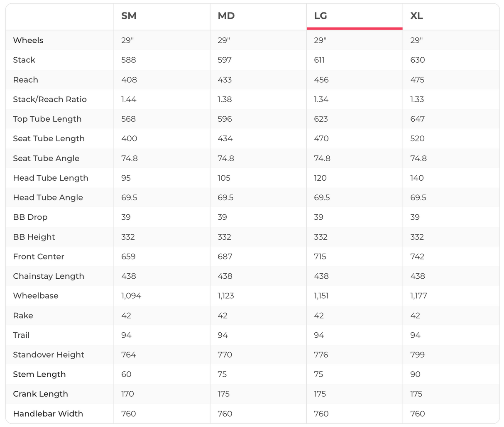Switch to the XL size column
The height and width of the screenshot is (427, 504).
coord(416,16)
